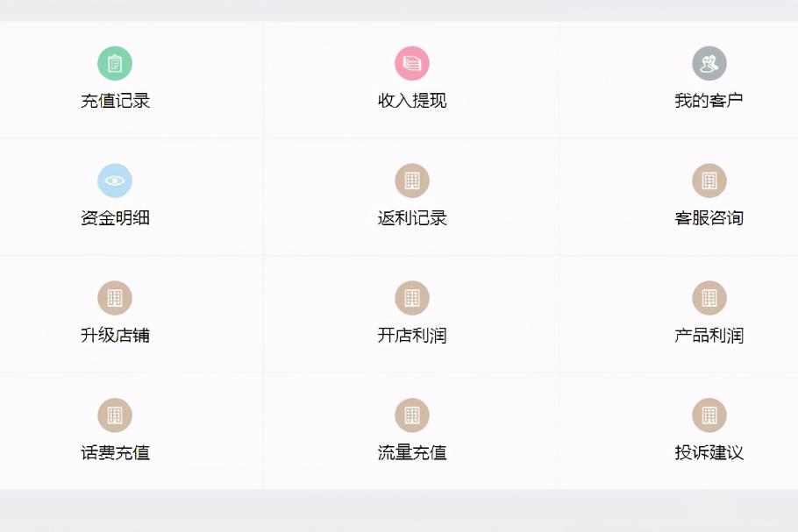Click the gray customers icon above 我的客户
Viewport: 798px width, 532px height.
[x=709, y=64]
